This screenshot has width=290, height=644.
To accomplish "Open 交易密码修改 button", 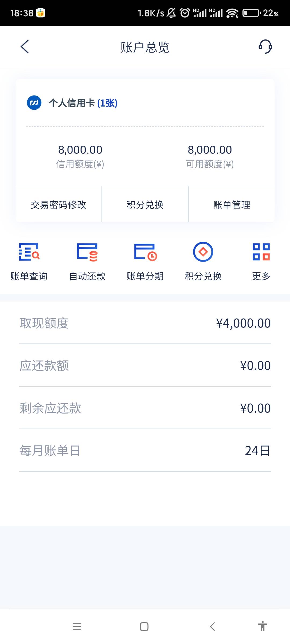I will click(59, 204).
